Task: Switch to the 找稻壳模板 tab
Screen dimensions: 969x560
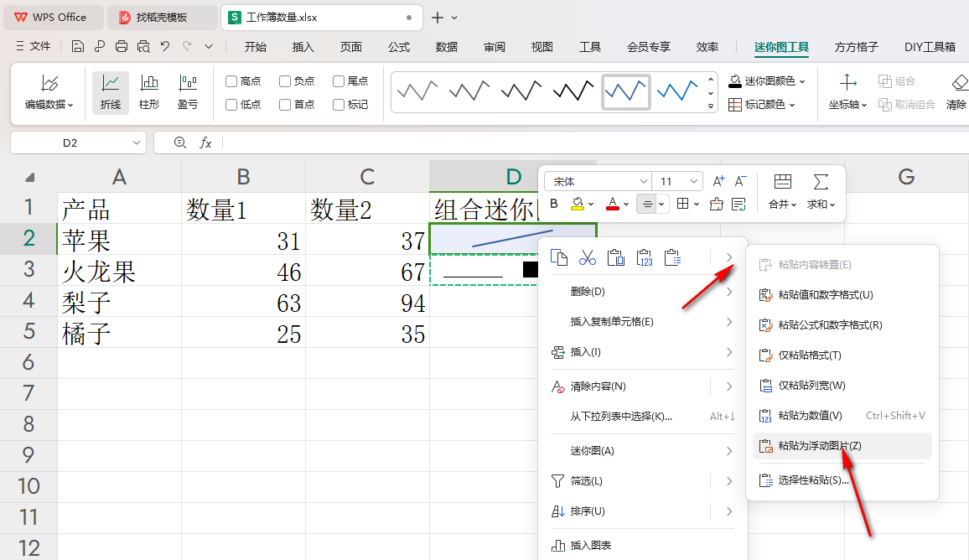Action: coord(162,18)
